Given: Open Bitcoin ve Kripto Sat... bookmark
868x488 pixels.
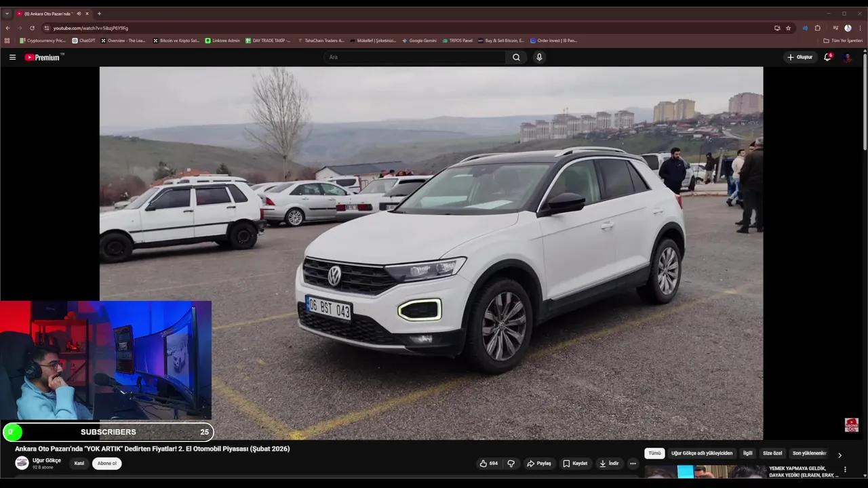Looking at the screenshot, I should pos(176,41).
